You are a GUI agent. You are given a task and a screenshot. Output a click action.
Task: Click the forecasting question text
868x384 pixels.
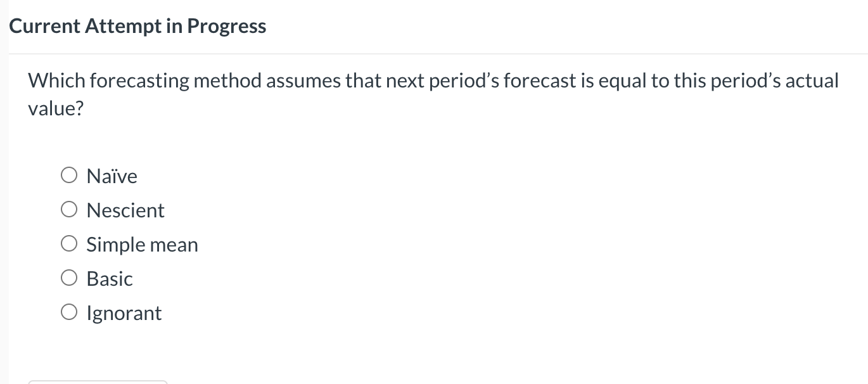pos(433,94)
